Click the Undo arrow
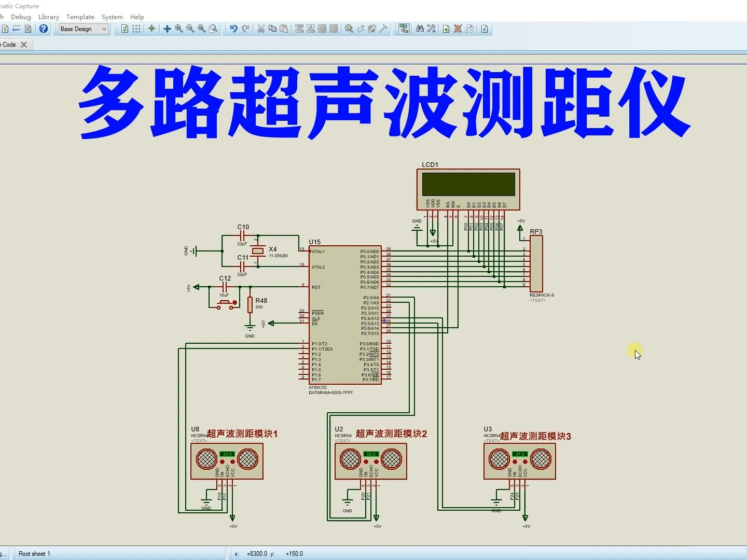This screenshot has height=560, width=747. 234,29
